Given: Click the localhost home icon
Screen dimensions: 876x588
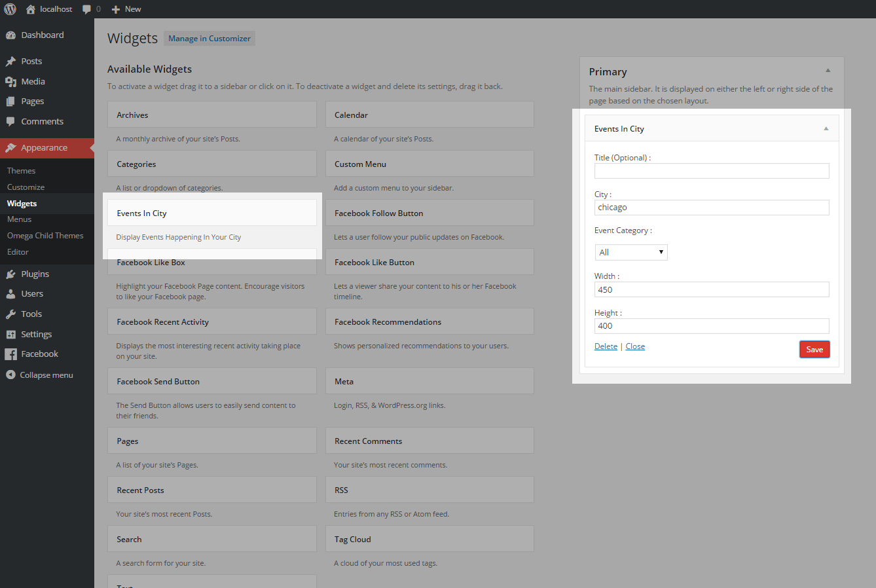Looking at the screenshot, I should click(30, 9).
